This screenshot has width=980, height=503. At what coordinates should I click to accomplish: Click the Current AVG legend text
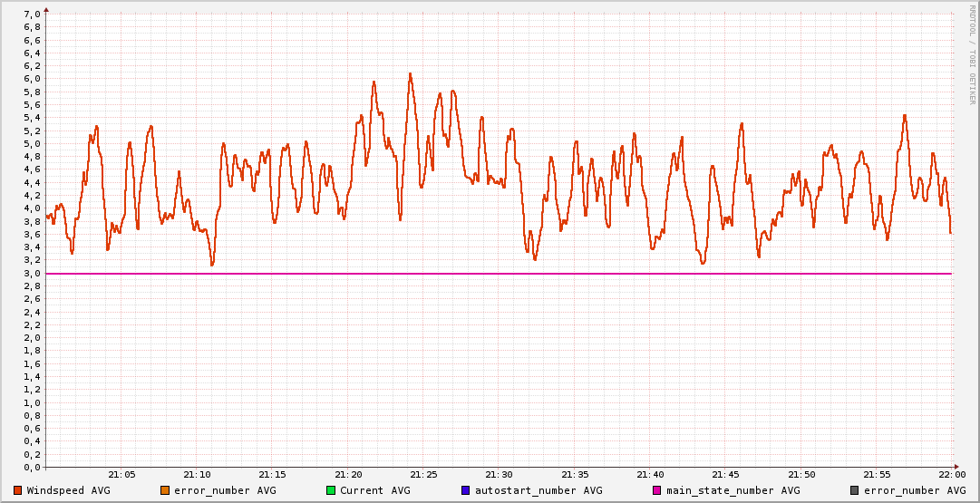374,490
